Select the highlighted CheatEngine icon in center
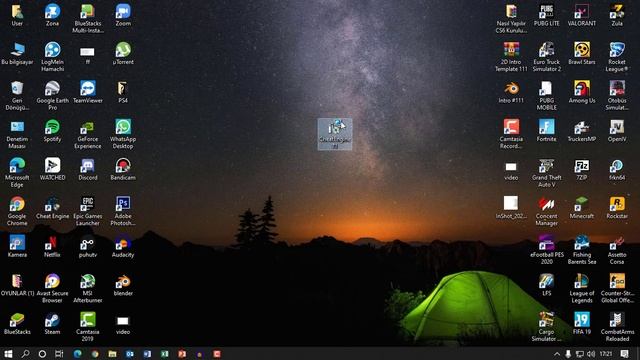 click(335, 134)
